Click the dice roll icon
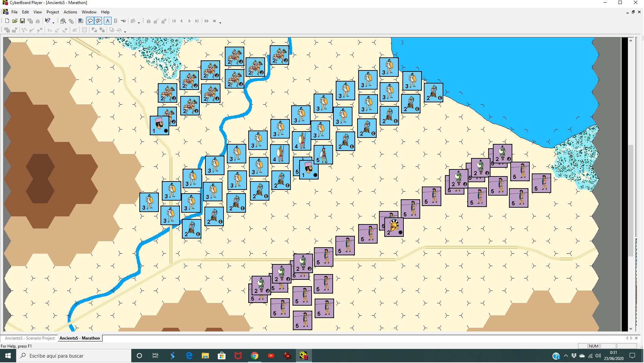The image size is (644, 363). (x=84, y=30)
